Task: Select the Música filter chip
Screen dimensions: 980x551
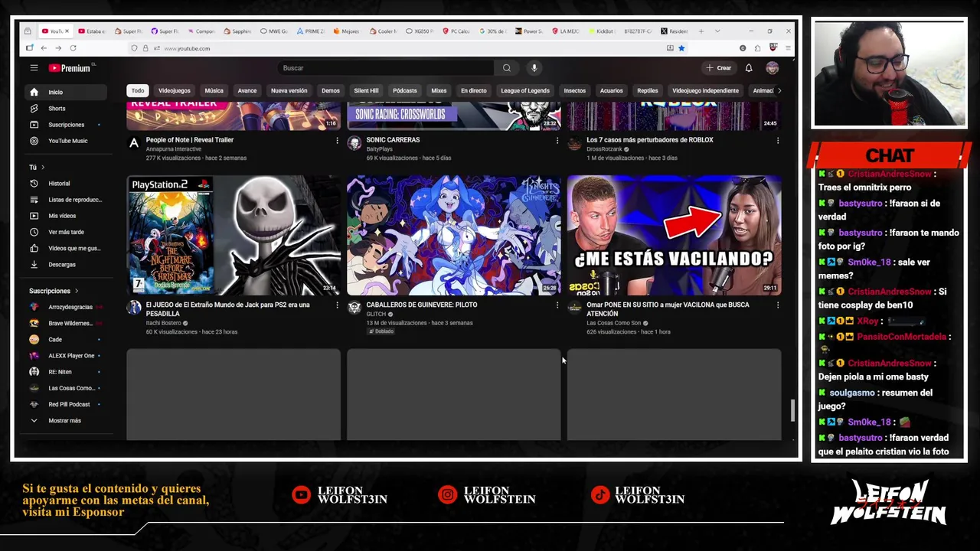Action: click(214, 90)
